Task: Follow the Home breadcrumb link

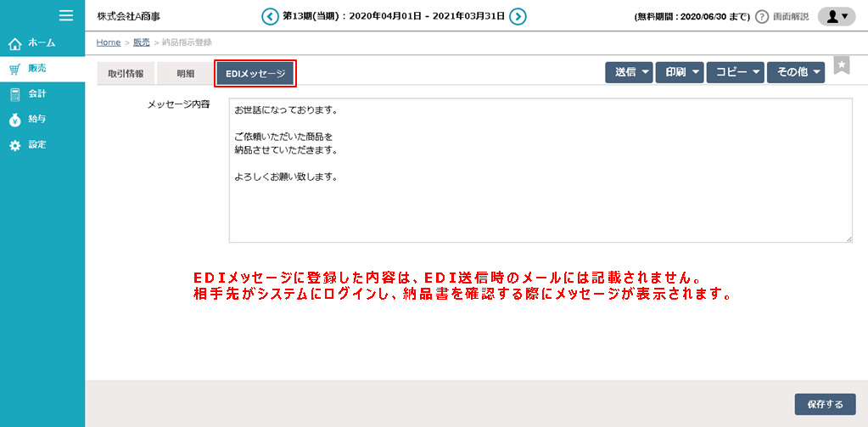Action: point(108,42)
